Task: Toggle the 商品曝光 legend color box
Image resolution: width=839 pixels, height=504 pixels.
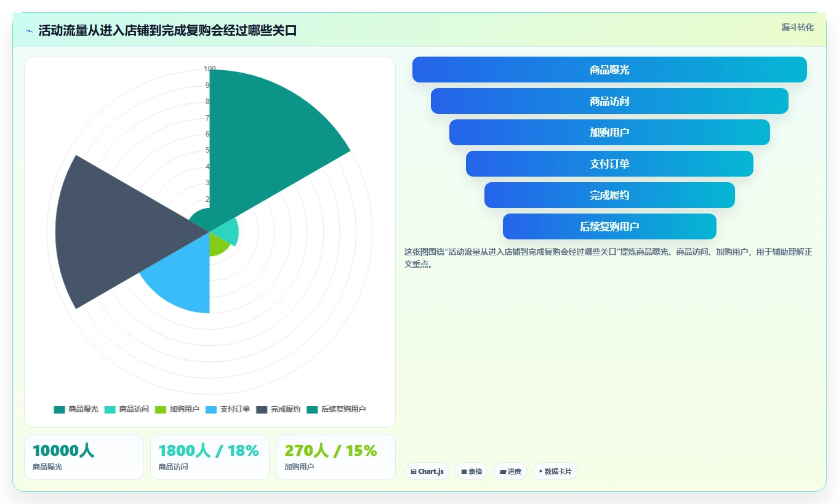Action: (59, 409)
